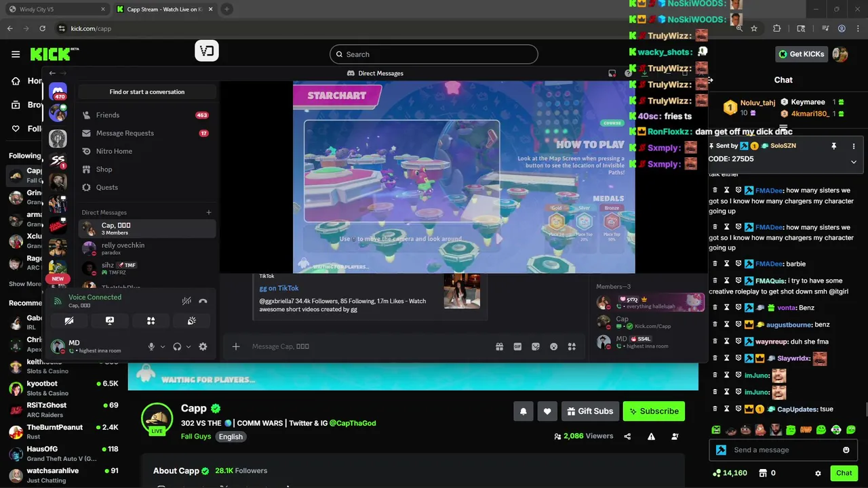868x488 pixels.
Task: Click the Get KICKs button
Action: (802, 54)
